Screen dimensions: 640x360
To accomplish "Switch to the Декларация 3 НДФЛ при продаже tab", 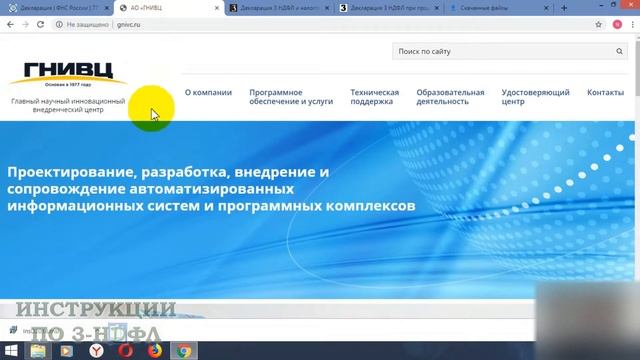I will pyautogui.click(x=390, y=8).
